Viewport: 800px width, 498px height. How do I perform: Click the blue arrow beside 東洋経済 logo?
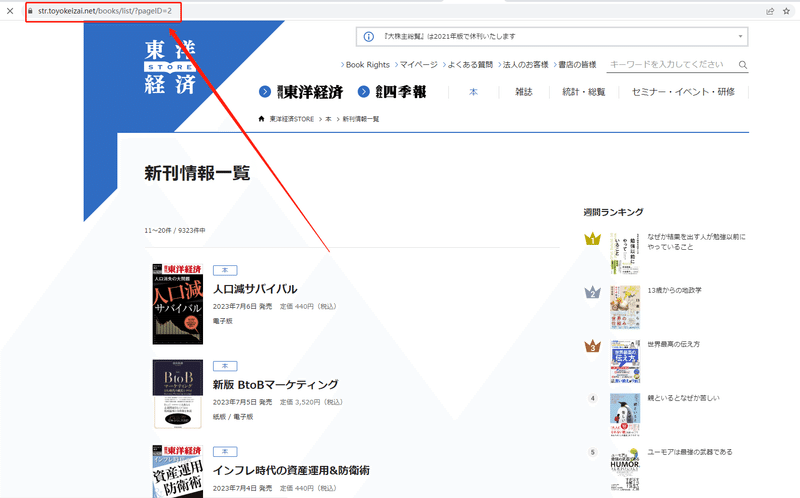(265, 92)
